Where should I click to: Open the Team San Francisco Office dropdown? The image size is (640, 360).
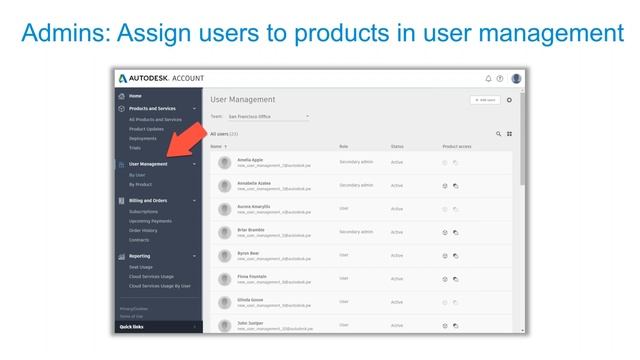point(269,117)
